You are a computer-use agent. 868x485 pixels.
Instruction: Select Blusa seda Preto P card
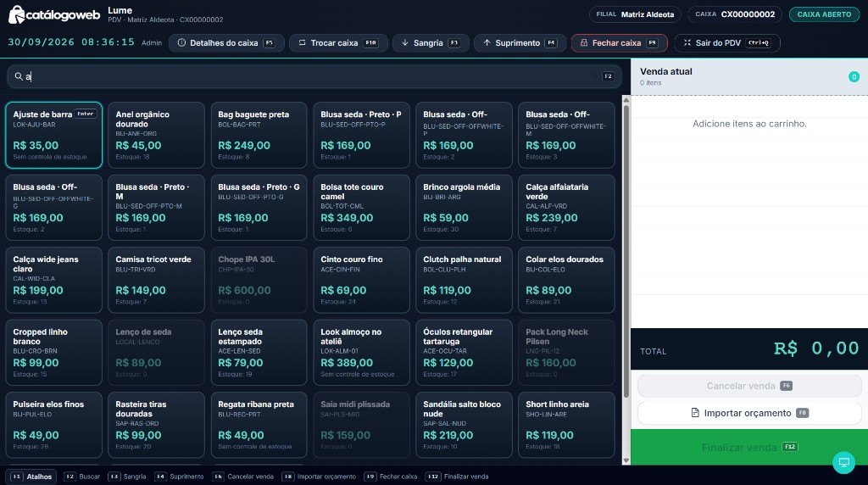(x=361, y=135)
